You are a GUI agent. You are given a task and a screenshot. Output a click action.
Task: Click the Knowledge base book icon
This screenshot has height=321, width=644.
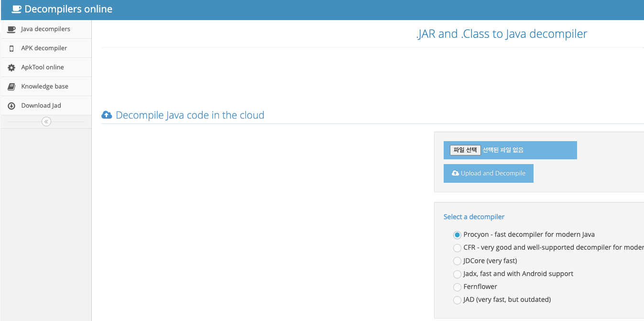tap(11, 87)
